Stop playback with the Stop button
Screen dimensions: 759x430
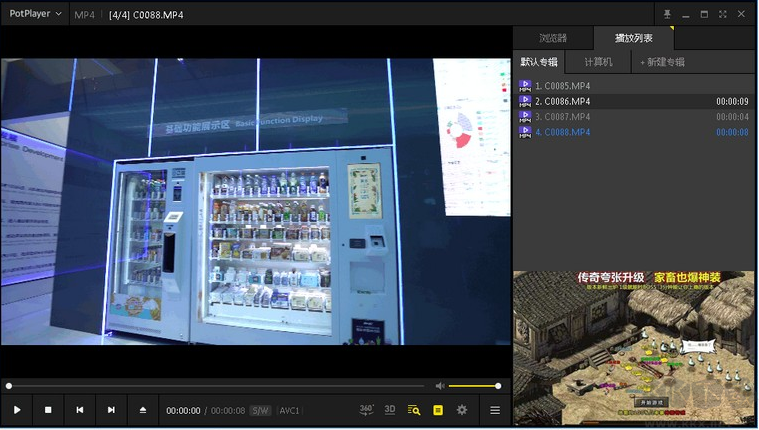48,410
